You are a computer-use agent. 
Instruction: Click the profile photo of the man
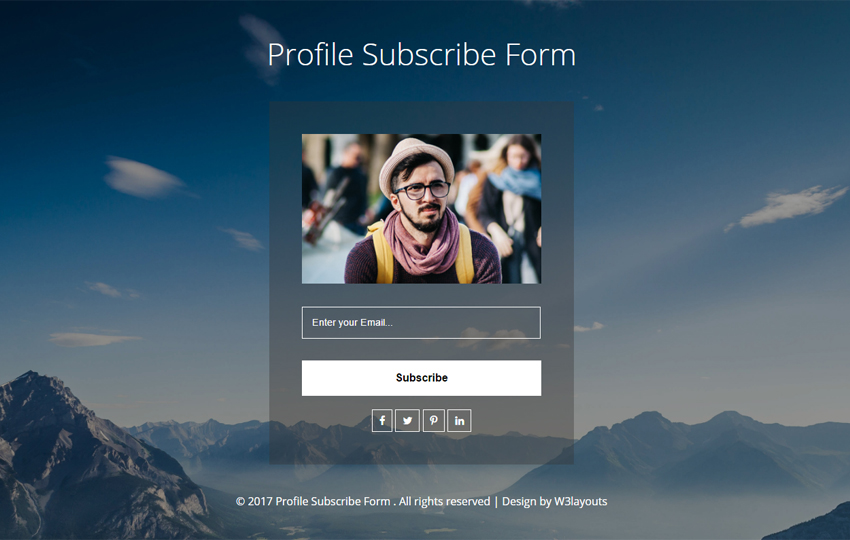(421, 209)
